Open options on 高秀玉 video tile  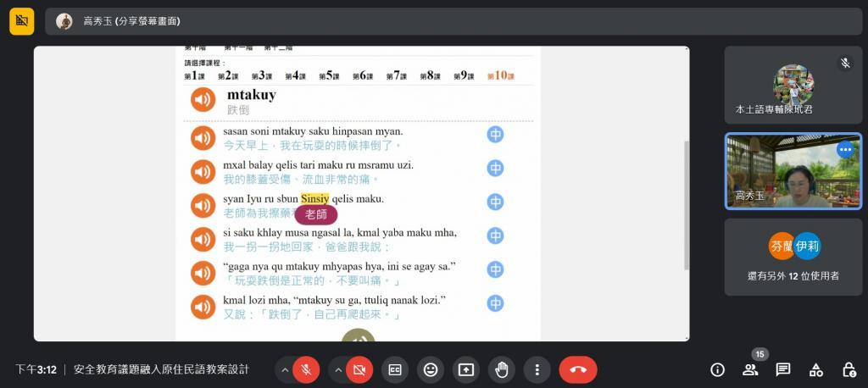pos(845,149)
